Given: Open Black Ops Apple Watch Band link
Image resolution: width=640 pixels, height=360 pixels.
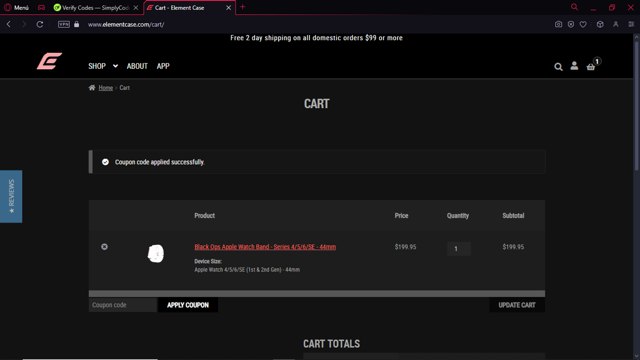Looking at the screenshot, I should (x=265, y=247).
